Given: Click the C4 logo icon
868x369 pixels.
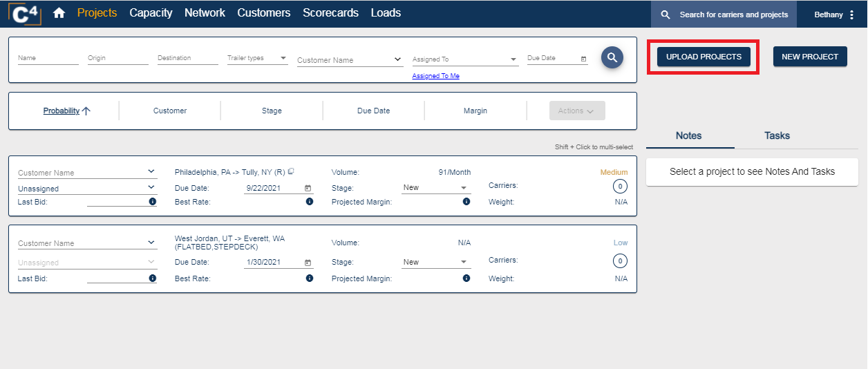Looking at the screenshot, I should click(x=25, y=13).
